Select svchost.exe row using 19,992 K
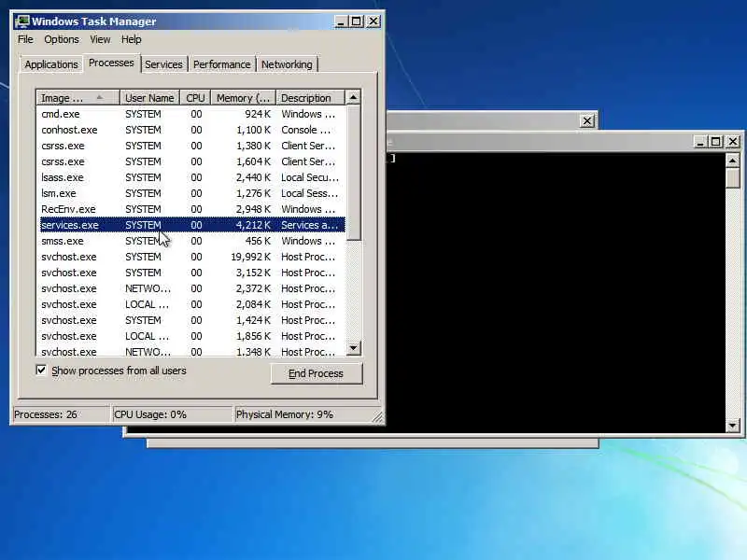This screenshot has height=560, width=747. 192,257
